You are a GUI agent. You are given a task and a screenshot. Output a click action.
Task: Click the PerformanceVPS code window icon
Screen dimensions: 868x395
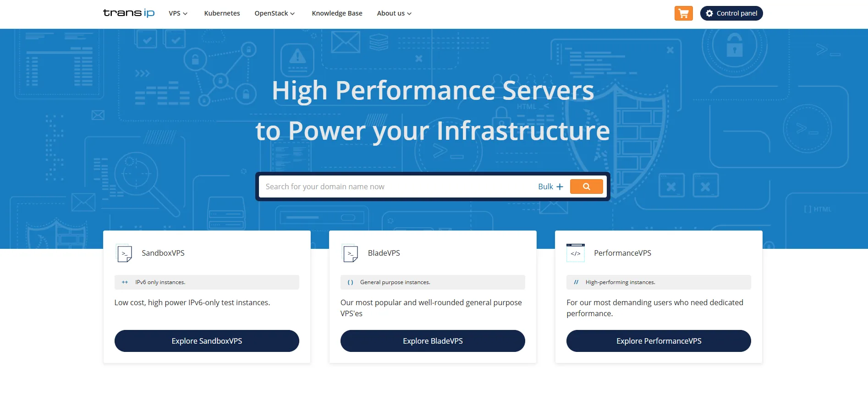[576, 253]
